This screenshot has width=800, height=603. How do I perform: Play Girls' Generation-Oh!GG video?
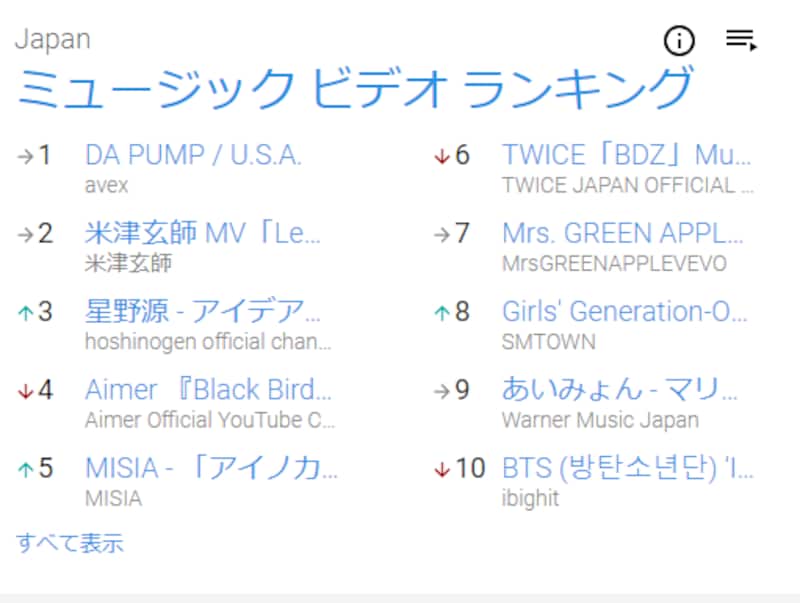coord(625,311)
